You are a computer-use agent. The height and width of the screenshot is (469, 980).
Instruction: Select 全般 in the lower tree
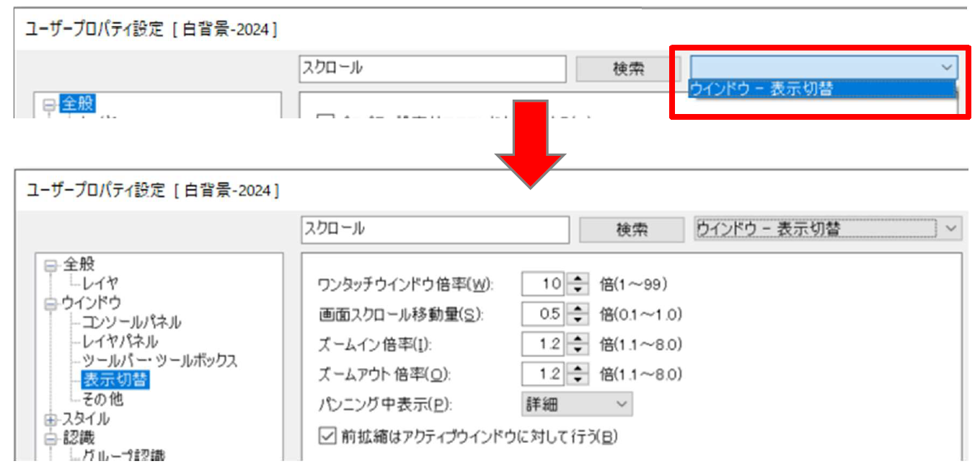(x=78, y=265)
